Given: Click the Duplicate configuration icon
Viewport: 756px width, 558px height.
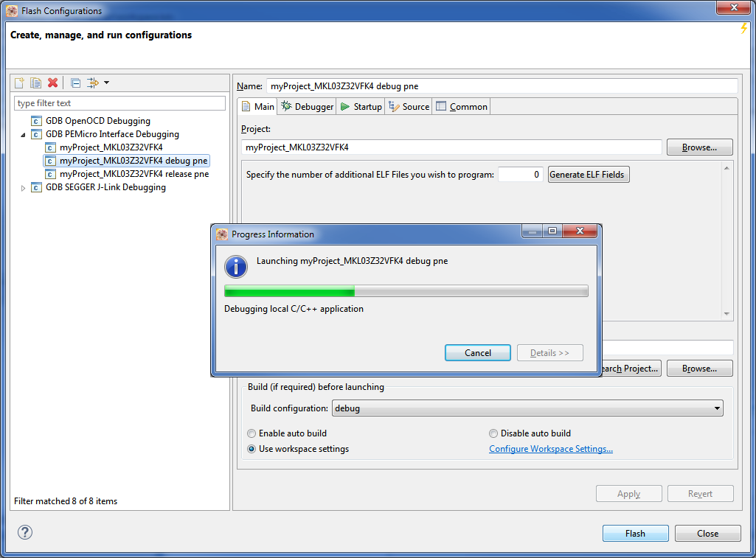Looking at the screenshot, I should 35,83.
